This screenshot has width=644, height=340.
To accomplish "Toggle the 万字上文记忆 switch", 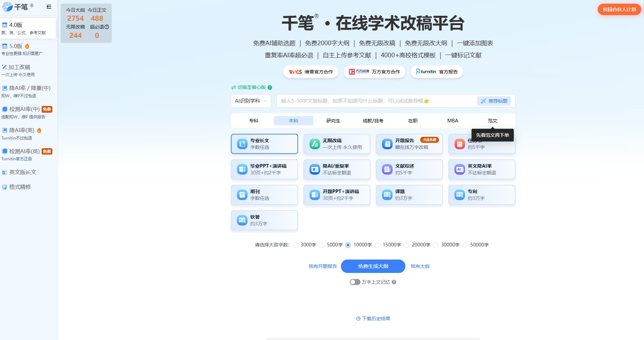I will (x=355, y=282).
